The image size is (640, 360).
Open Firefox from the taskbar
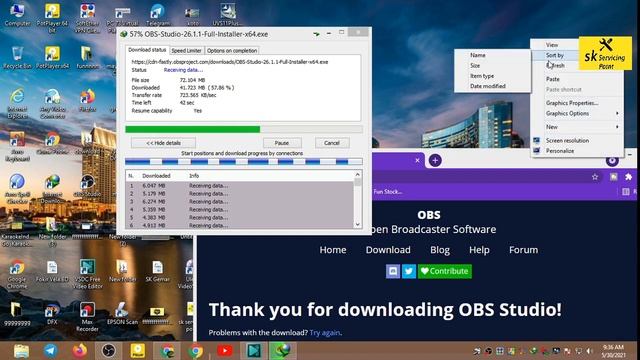[80, 351]
